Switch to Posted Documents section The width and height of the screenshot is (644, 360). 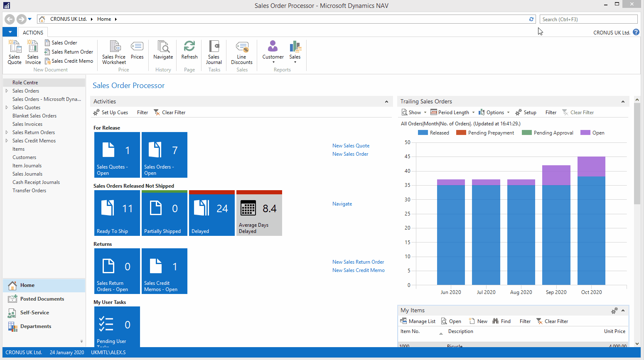click(44, 299)
